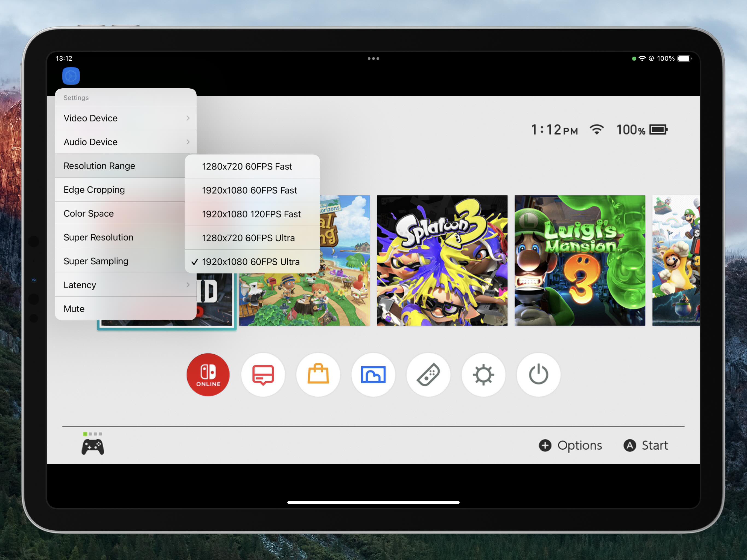The height and width of the screenshot is (560, 747).
Task: Click the iPad status bar battery icon
Action: pyautogui.click(x=685, y=59)
